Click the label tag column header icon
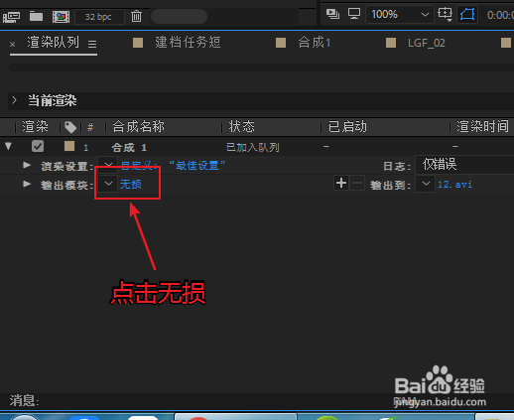 (x=70, y=127)
